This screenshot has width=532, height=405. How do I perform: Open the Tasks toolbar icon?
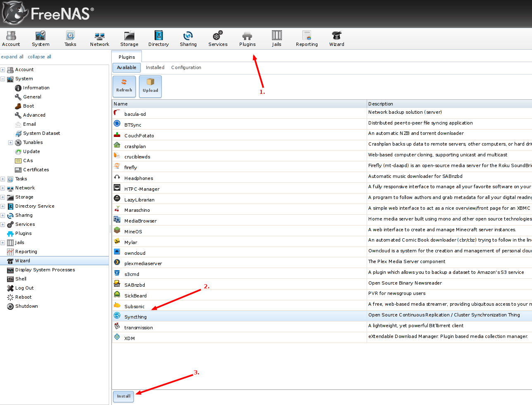click(70, 38)
